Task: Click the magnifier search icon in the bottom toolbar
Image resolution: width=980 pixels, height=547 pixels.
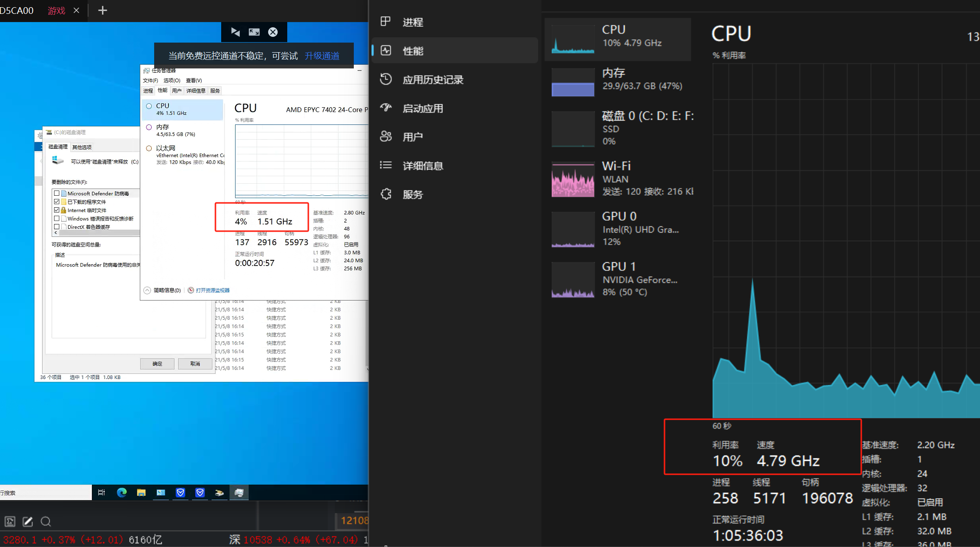Action: tap(45, 522)
